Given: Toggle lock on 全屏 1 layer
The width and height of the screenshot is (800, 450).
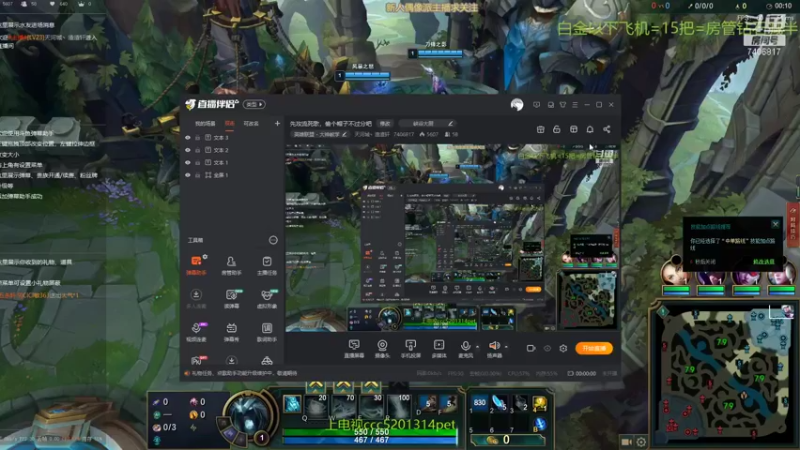Looking at the screenshot, I should point(197,175).
